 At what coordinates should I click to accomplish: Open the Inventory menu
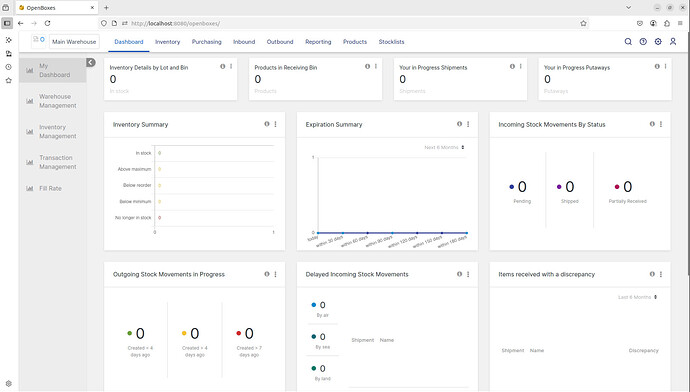tap(167, 42)
